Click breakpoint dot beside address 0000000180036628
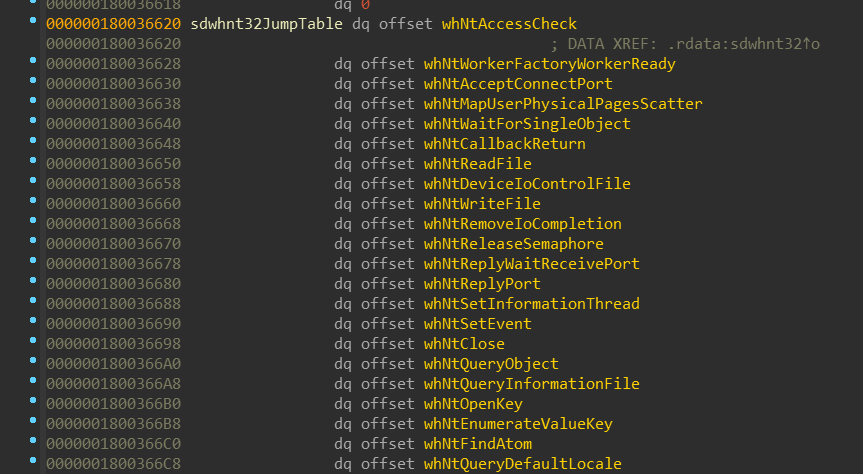The width and height of the screenshot is (863, 474). [x=33, y=60]
